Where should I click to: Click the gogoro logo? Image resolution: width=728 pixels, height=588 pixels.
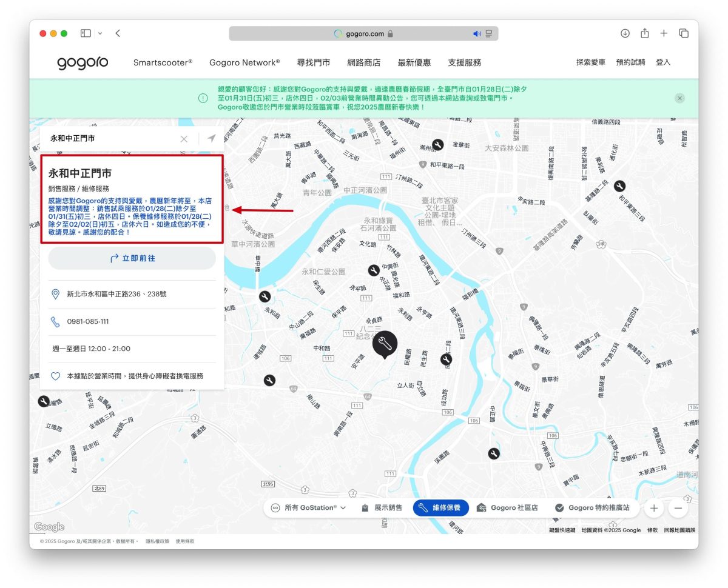83,62
